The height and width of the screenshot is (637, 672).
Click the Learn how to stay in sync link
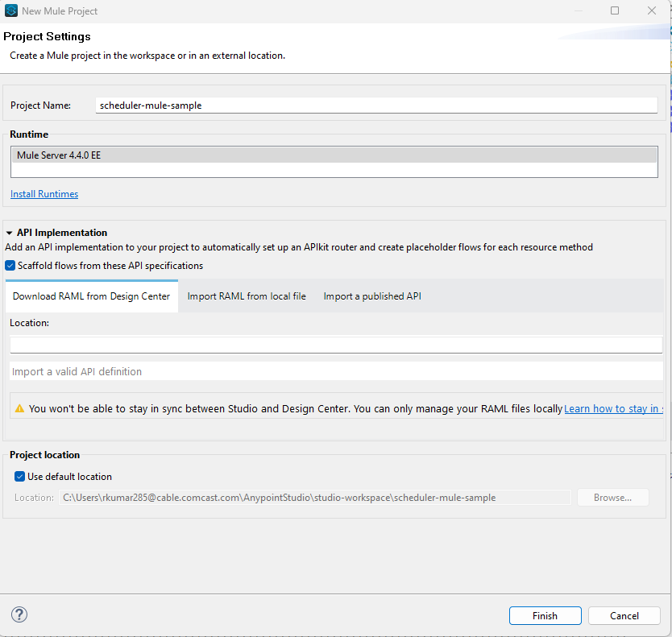613,408
